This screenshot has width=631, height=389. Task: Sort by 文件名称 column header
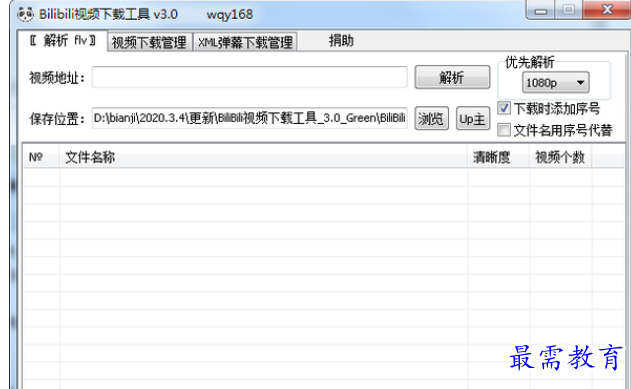264,157
